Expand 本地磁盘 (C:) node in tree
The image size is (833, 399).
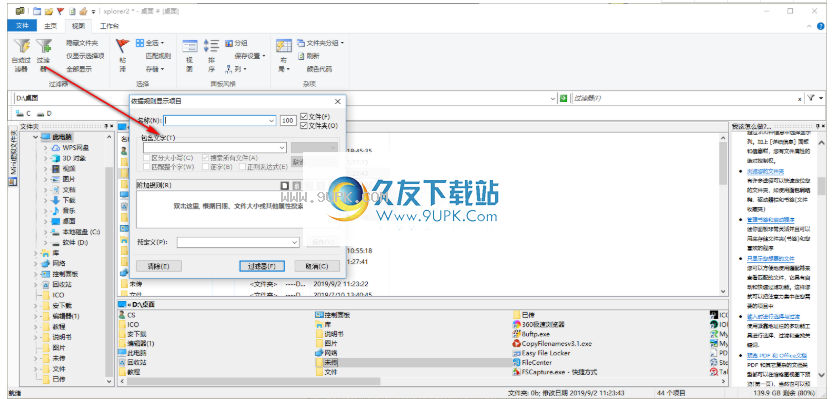click(46, 232)
